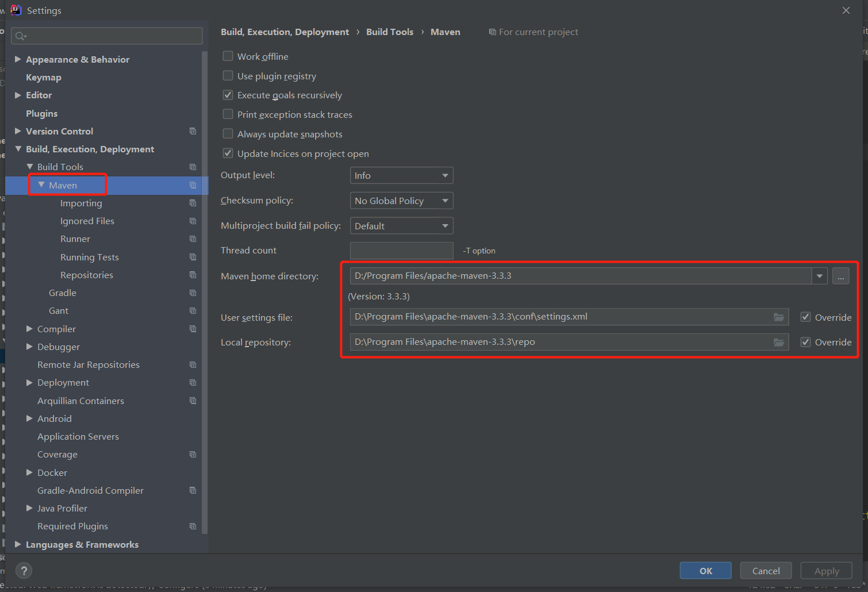This screenshot has height=592, width=868.
Task: Enable Work offline checkbox
Action: [x=228, y=56]
